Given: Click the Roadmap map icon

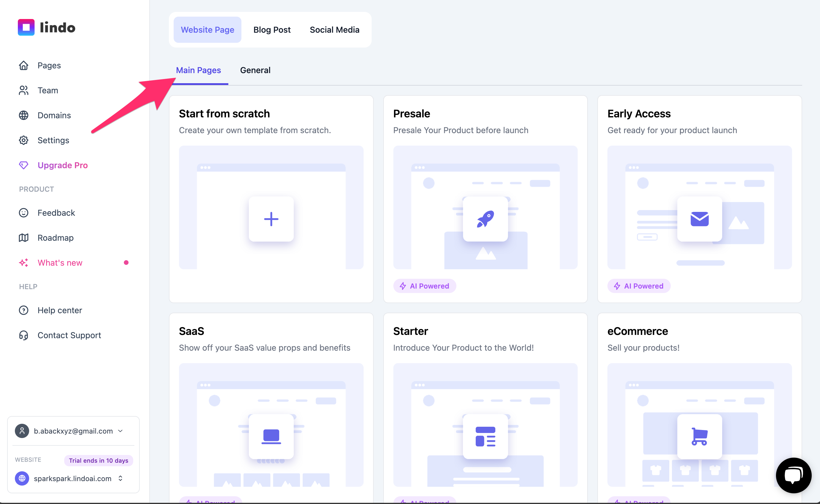Looking at the screenshot, I should tap(24, 238).
